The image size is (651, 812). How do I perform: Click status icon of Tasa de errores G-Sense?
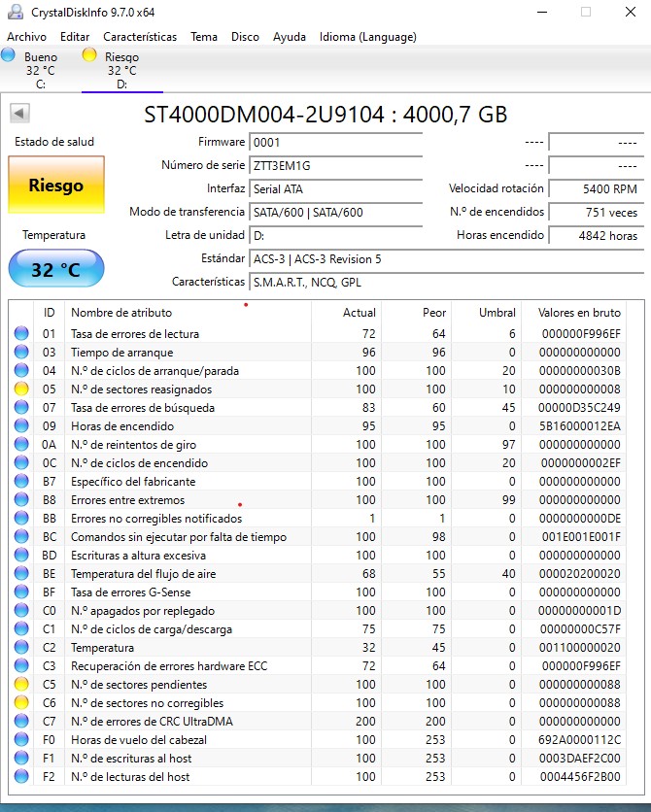point(21,592)
